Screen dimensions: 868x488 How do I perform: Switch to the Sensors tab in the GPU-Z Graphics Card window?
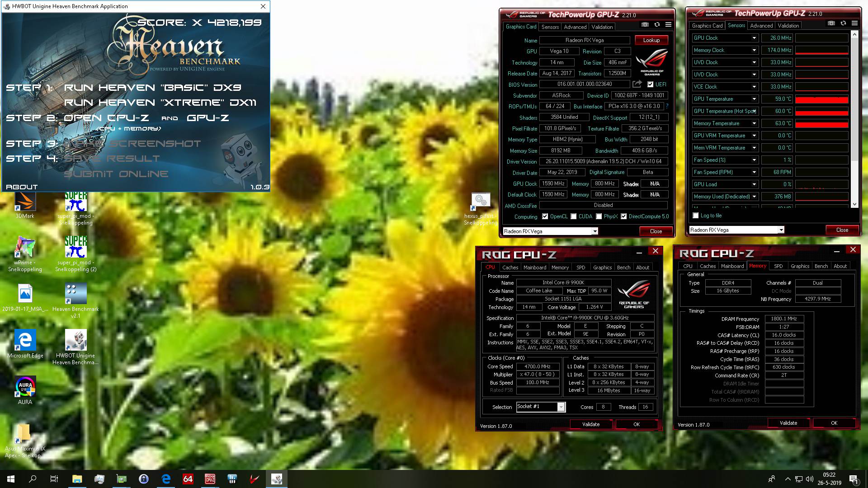click(550, 27)
